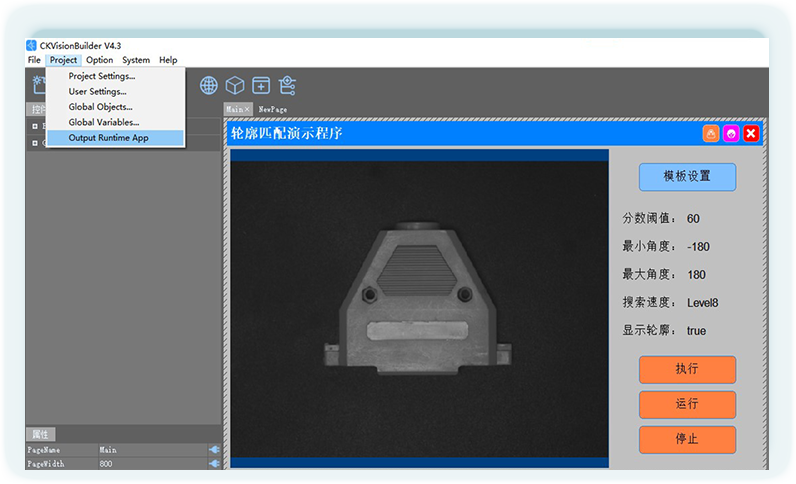Click the orange icon in the blue title bar
This screenshot has width=796, height=484.
tap(711, 134)
